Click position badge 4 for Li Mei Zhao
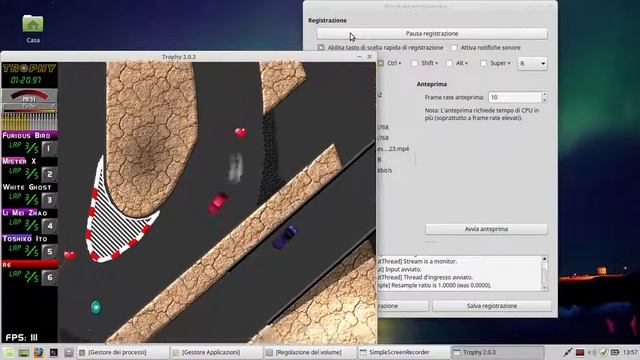The width and height of the screenshot is (640, 360). (x=49, y=226)
